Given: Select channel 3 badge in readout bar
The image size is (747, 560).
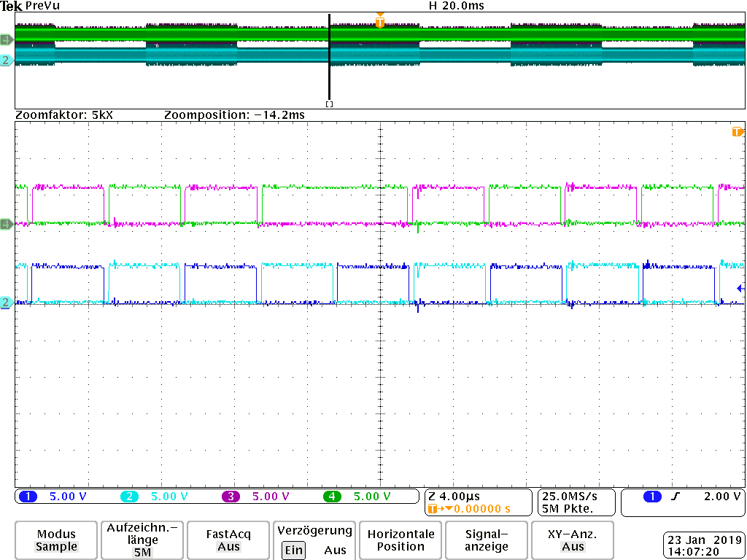Looking at the screenshot, I should [x=231, y=497].
